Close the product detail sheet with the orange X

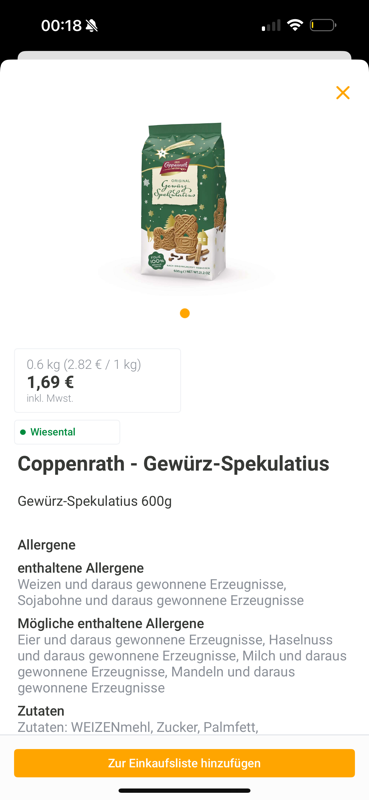[x=342, y=92]
